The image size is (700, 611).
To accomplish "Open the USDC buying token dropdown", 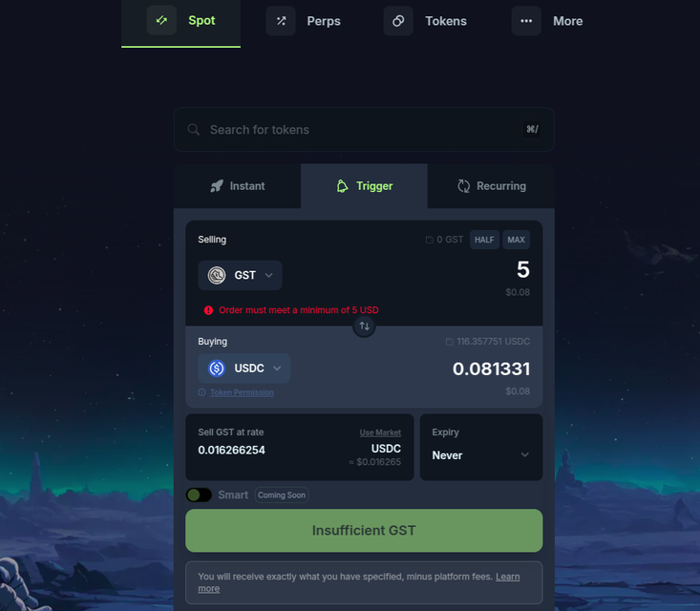I will 244,369.
